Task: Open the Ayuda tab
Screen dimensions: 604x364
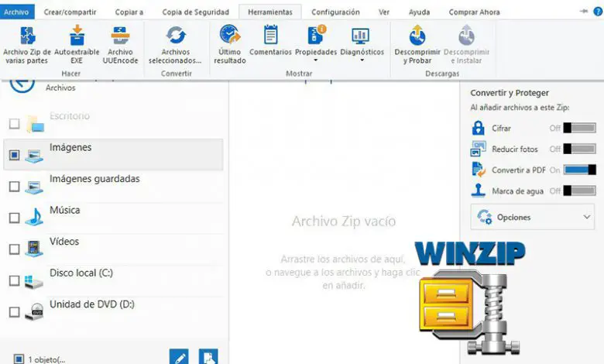Action: (x=419, y=12)
